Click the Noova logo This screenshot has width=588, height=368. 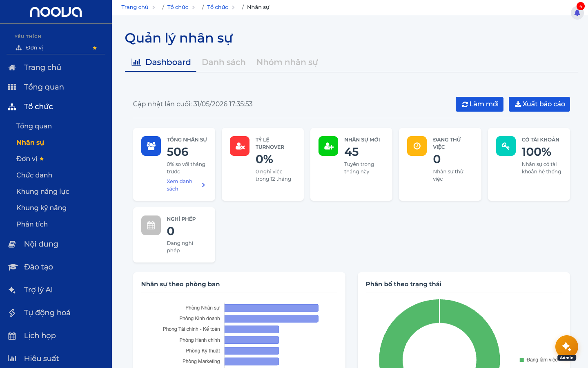point(56,12)
